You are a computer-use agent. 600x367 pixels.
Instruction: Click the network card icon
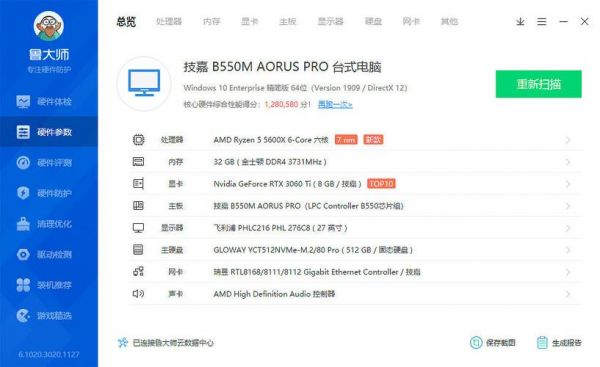tap(138, 272)
